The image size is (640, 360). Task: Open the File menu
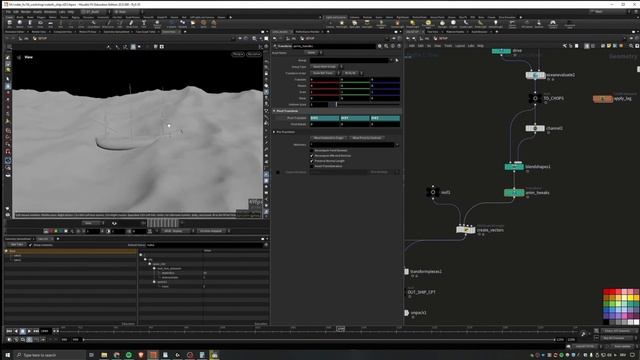(x=8, y=12)
